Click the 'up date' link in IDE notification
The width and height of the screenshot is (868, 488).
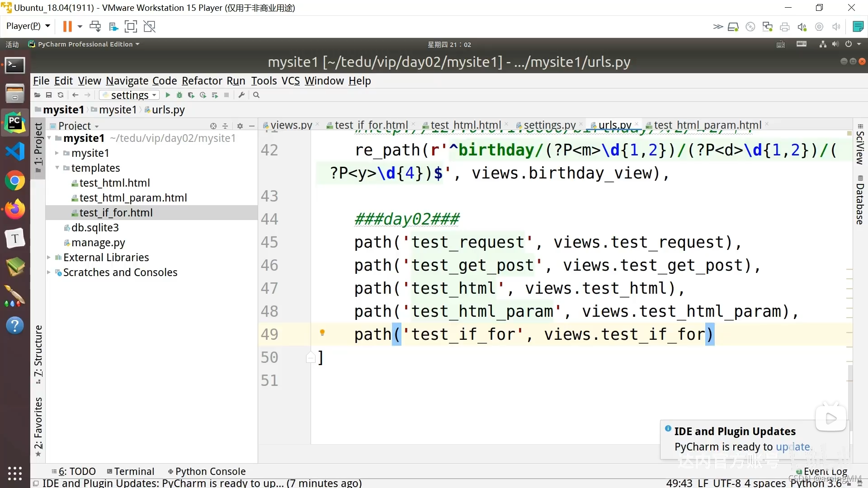coord(793,446)
